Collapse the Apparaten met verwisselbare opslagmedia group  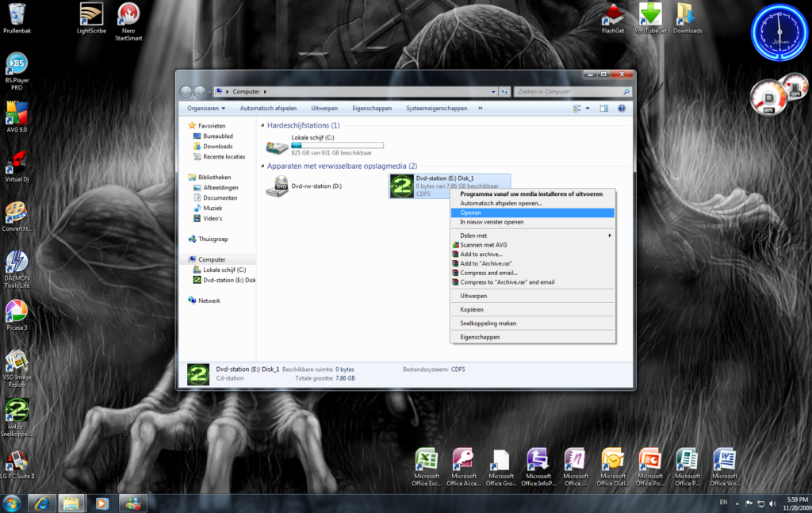click(262, 167)
